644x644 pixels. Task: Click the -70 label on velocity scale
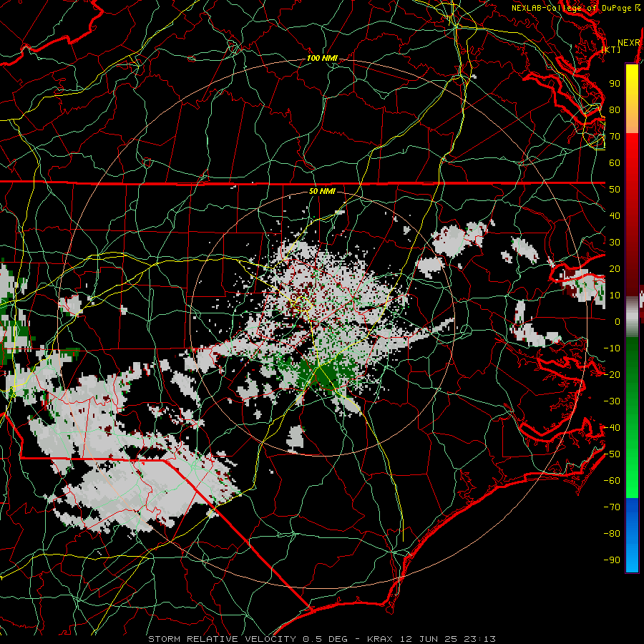click(612, 507)
